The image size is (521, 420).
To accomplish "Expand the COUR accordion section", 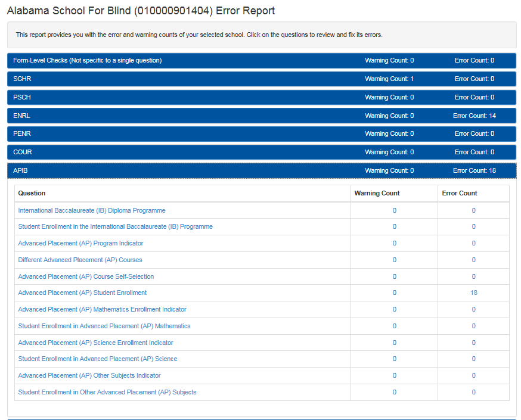I will pos(23,152).
